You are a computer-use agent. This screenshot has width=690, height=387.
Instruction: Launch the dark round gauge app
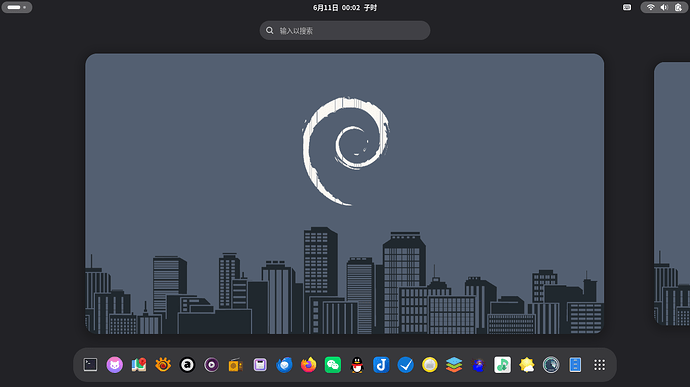(551, 365)
